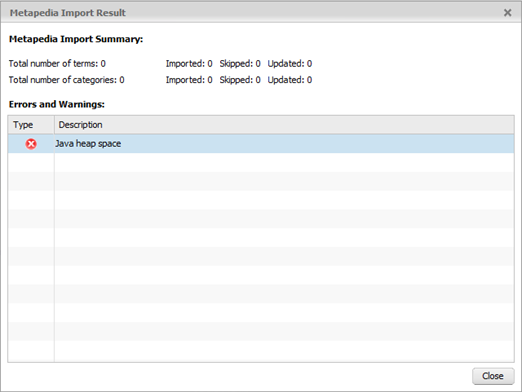Click the divider between Type and Description headers
Screen dimensions: 522x392
pos(54,125)
